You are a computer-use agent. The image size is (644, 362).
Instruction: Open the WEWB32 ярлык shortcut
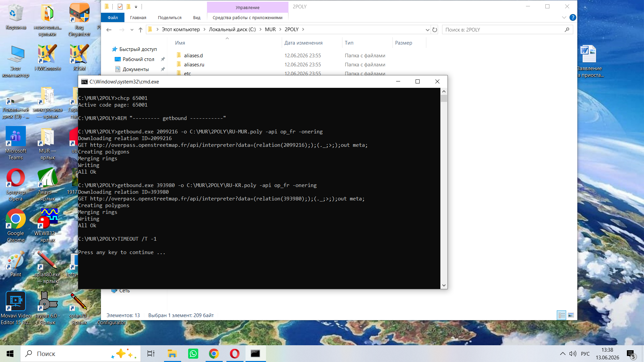tap(47, 226)
